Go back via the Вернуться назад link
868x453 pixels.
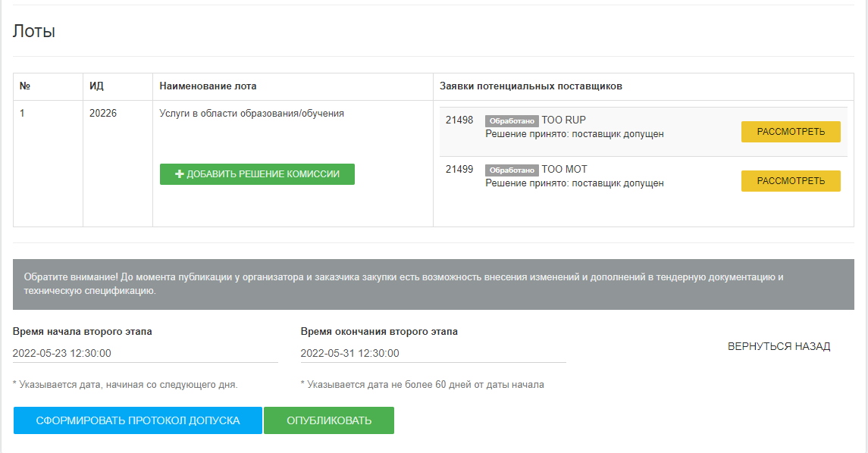pyautogui.click(x=779, y=346)
